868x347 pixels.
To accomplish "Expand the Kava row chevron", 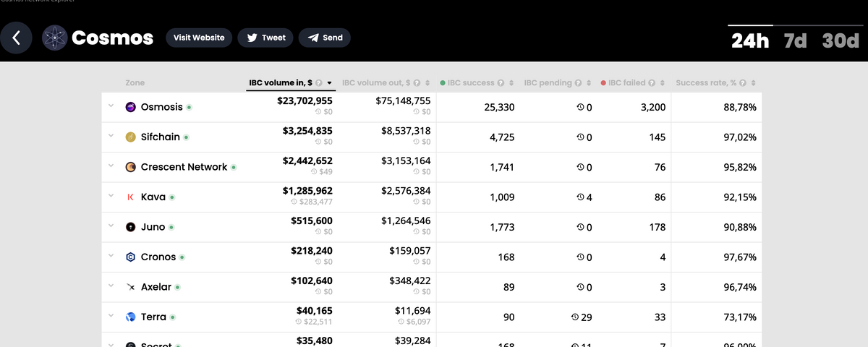I will click(x=111, y=196).
